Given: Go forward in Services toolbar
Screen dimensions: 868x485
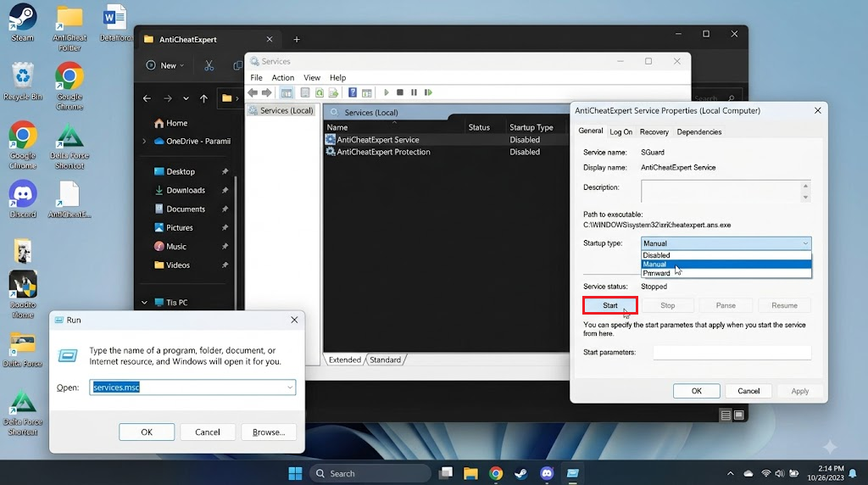Looking at the screenshot, I should pos(266,92).
